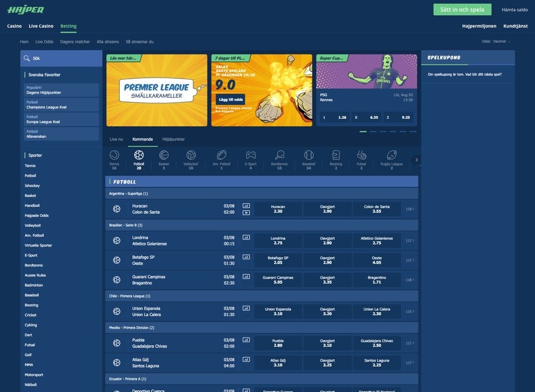Expand 117 more markets for Botafogo SP match

[x=410, y=260]
